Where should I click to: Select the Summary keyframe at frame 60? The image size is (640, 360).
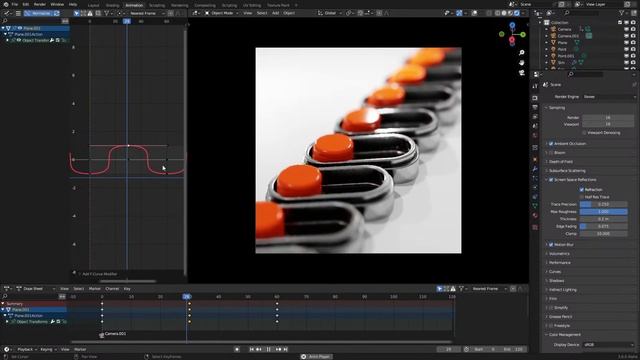click(277, 304)
